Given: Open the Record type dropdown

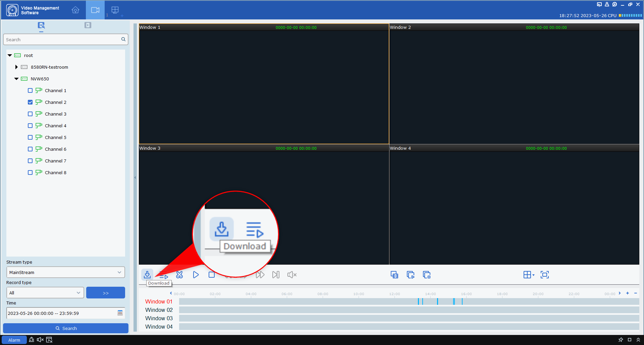Looking at the screenshot, I should click(x=45, y=292).
